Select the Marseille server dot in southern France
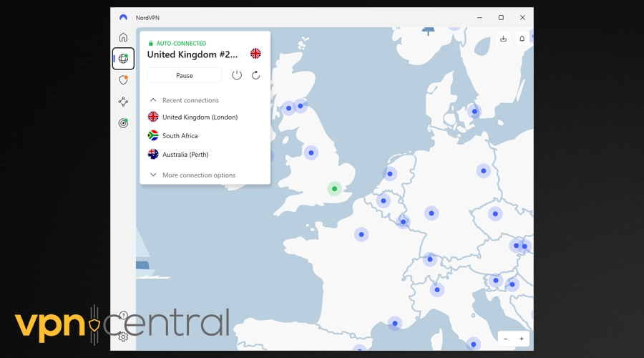 pyautogui.click(x=395, y=324)
